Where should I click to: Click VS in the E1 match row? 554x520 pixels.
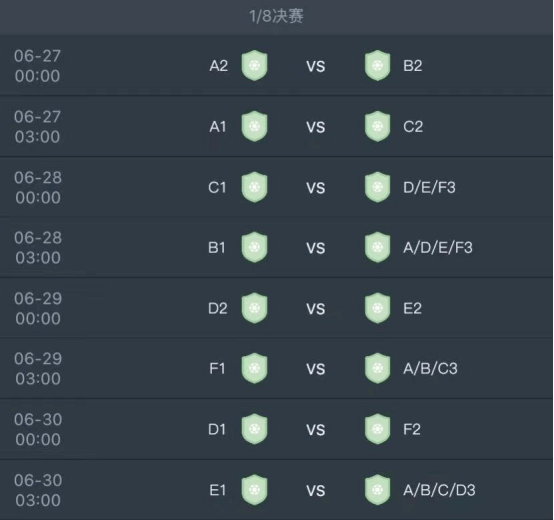click(x=316, y=491)
